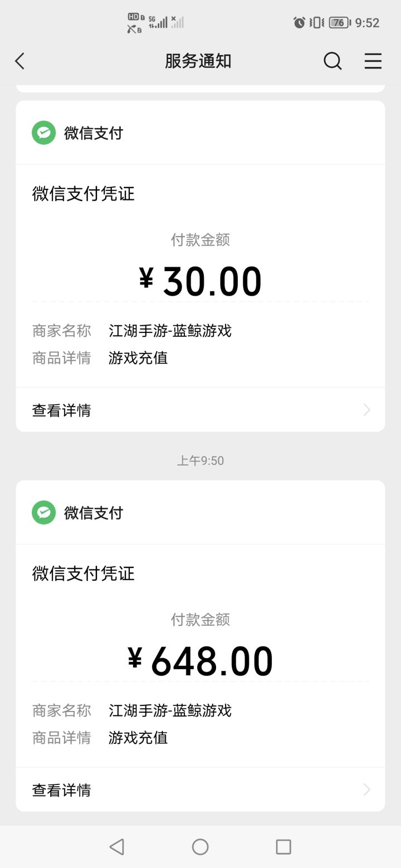
Task: Open search in service notifications
Action: 332,61
